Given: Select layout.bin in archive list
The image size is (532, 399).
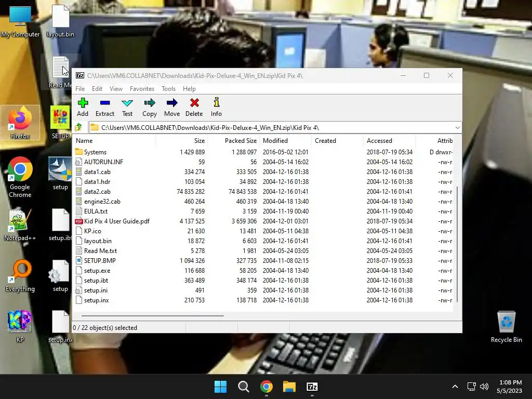Looking at the screenshot, I should (263, 241).
